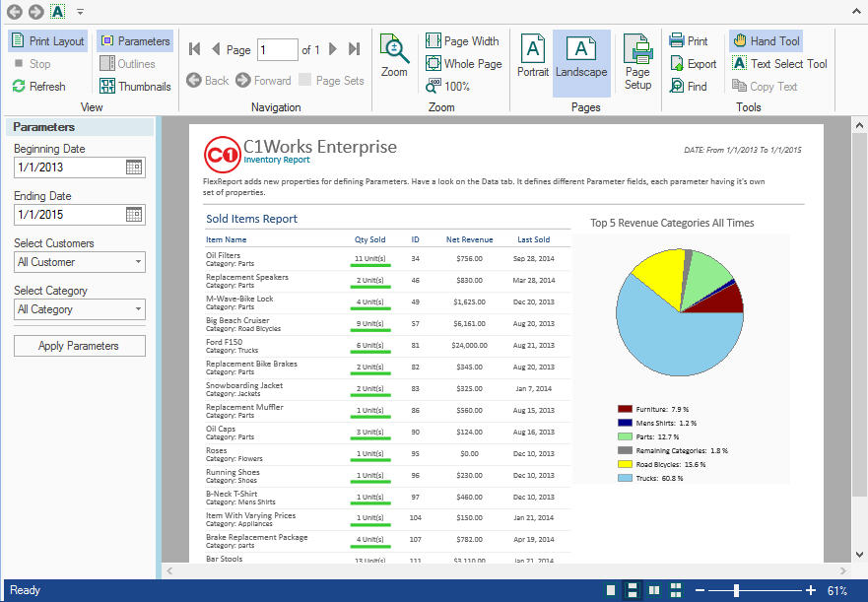Go to the next page
The image size is (868, 602).
point(333,49)
